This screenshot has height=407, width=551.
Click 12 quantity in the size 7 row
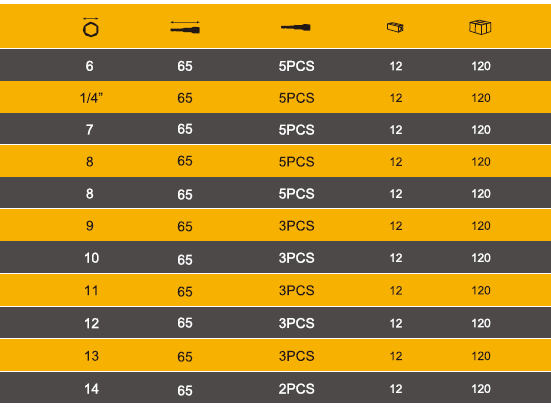point(396,130)
